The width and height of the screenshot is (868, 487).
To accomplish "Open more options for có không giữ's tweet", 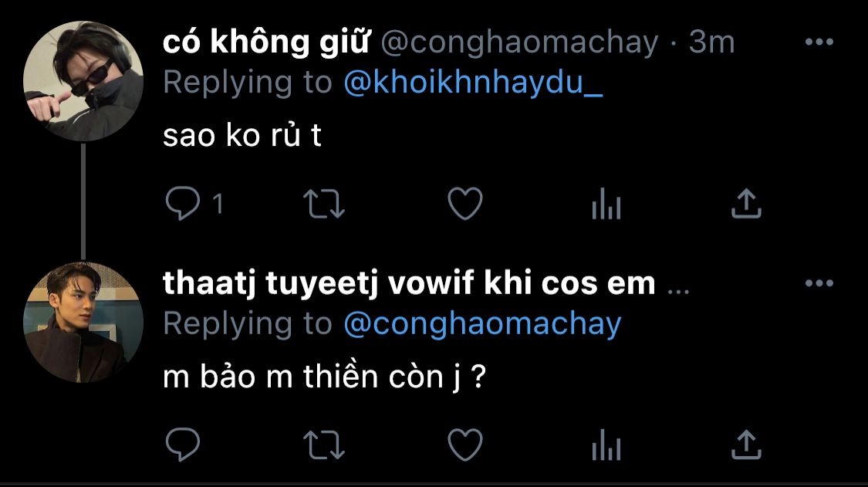I will click(819, 43).
